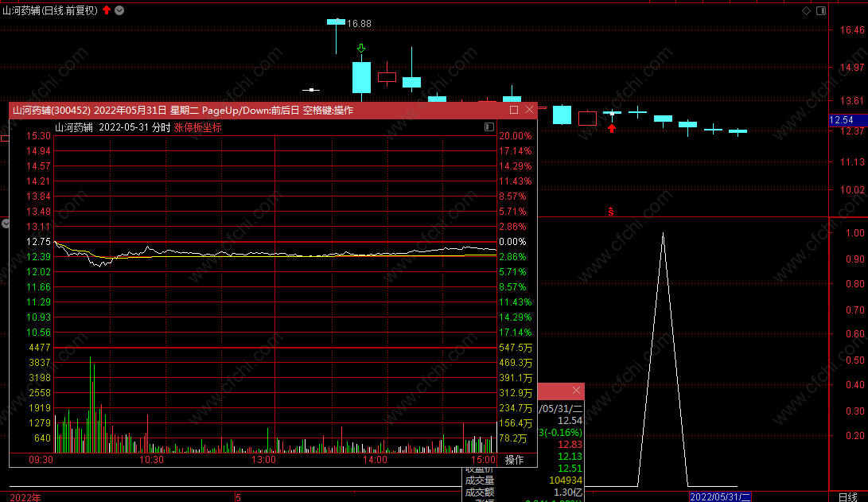This screenshot has width=868, height=502.
Task: Click the 操作 button in intraday window
Action: [514, 460]
